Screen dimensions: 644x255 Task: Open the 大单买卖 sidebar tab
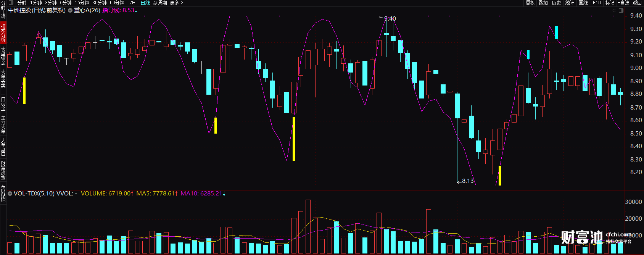pyautogui.click(x=3, y=79)
